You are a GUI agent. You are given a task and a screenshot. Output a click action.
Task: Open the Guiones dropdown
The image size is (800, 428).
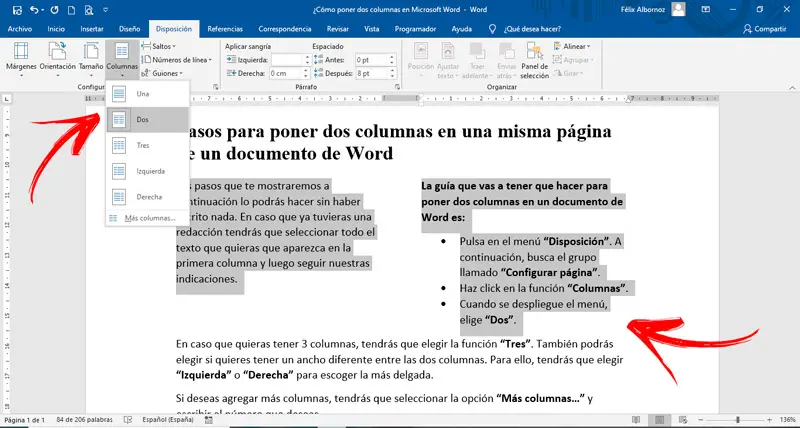point(162,73)
